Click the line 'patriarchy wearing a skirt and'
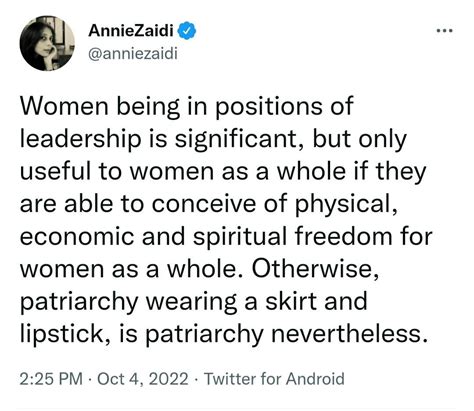The image size is (474, 411). [x=194, y=302]
